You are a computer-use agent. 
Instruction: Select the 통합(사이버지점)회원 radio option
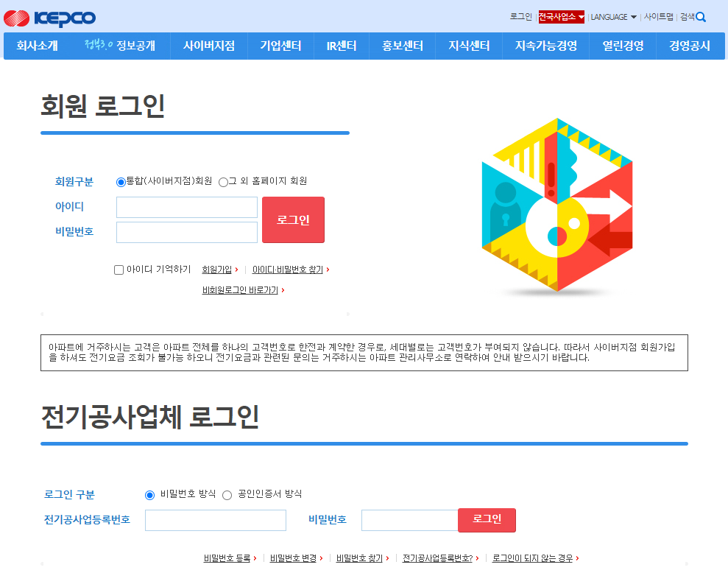[120, 181]
